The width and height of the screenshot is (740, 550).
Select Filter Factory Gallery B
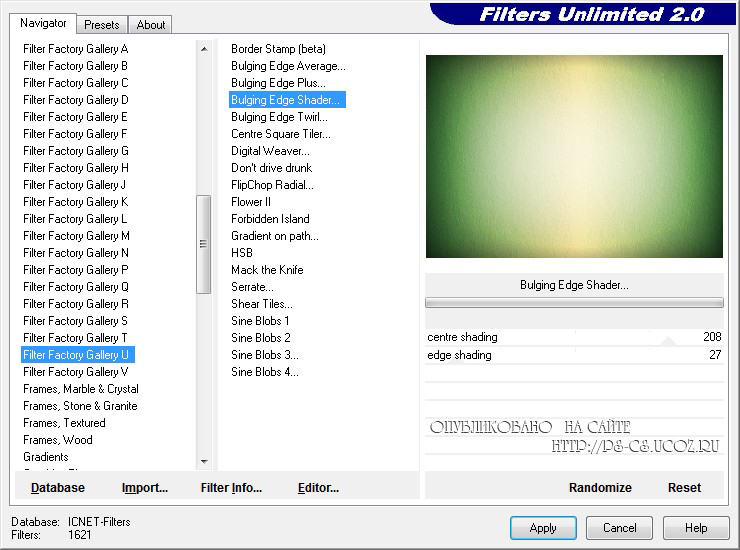pyautogui.click(x=76, y=66)
